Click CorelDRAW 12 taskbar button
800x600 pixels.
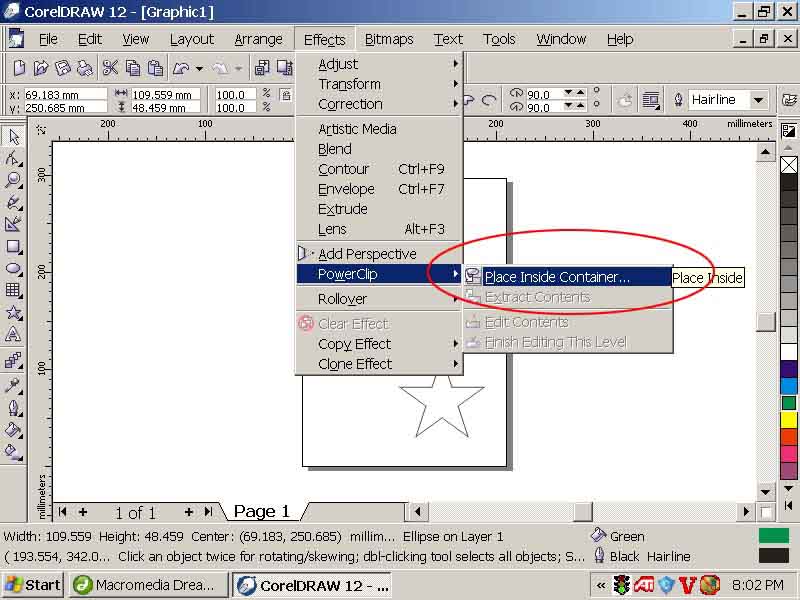click(x=312, y=585)
